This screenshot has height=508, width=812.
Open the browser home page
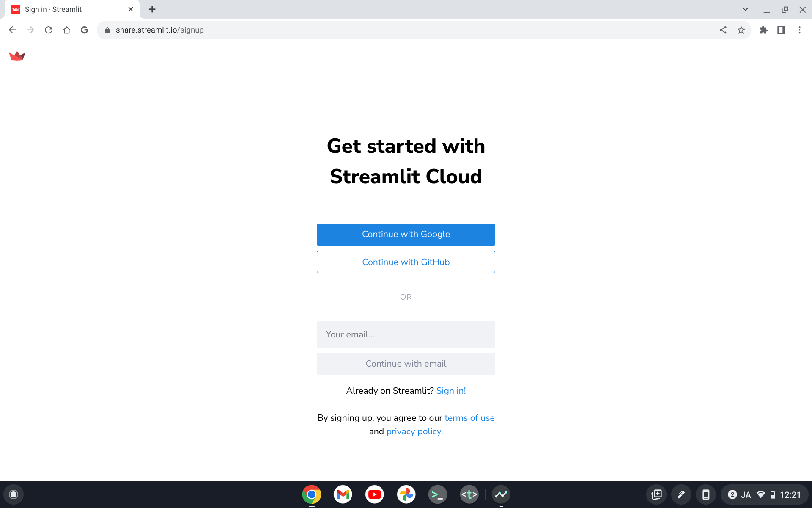click(x=66, y=30)
